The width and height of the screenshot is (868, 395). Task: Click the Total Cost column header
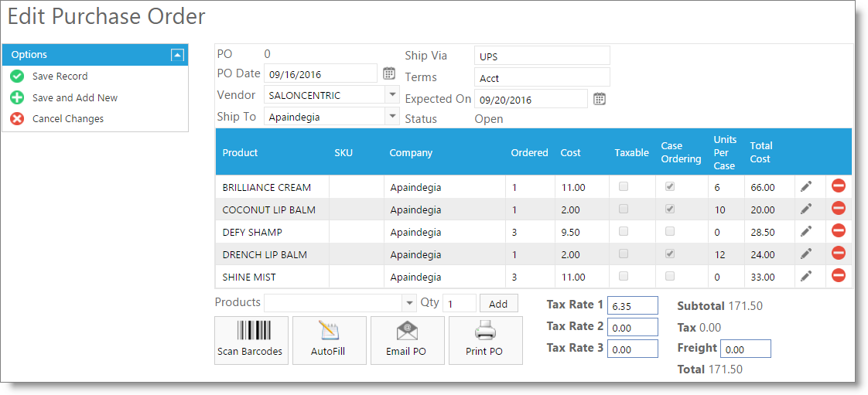click(x=761, y=152)
